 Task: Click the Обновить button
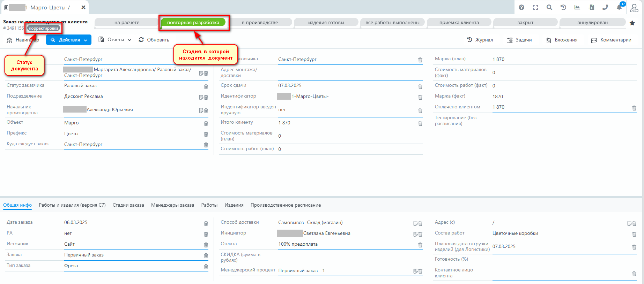click(x=154, y=40)
